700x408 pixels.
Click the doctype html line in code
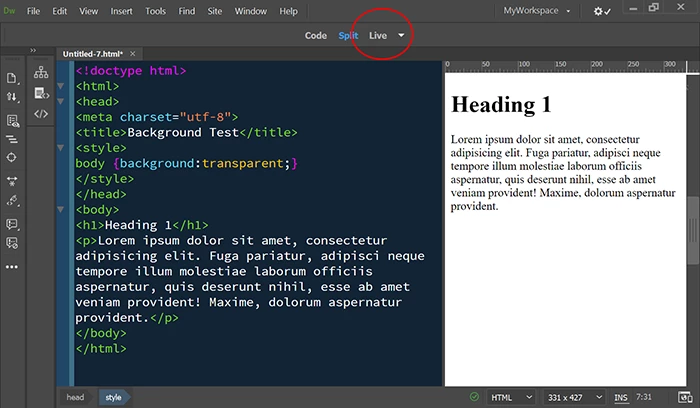tap(131, 71)
